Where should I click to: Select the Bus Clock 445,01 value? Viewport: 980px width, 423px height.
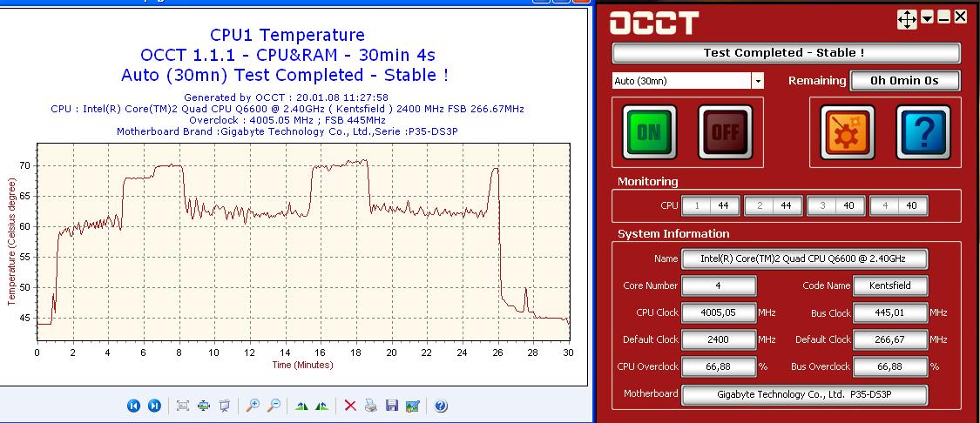[890, 312]
